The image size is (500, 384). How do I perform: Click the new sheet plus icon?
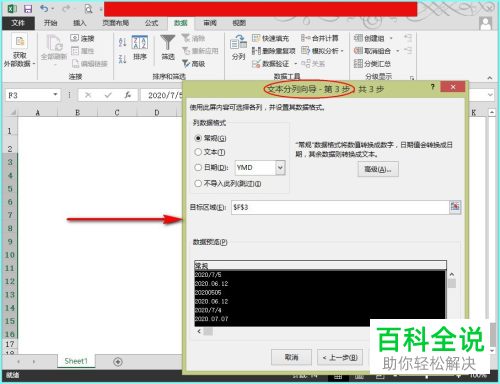tap(118, 362)
